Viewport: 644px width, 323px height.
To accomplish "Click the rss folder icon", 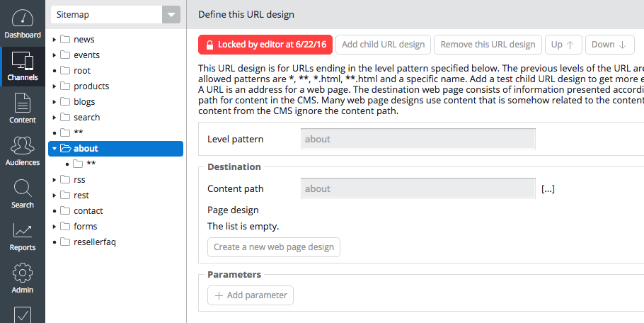I will (65, 180).
